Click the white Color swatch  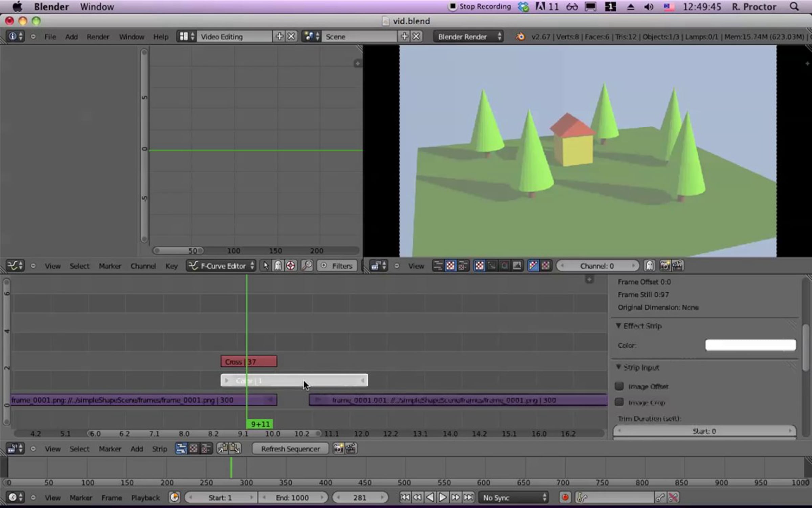click(750, 345)
